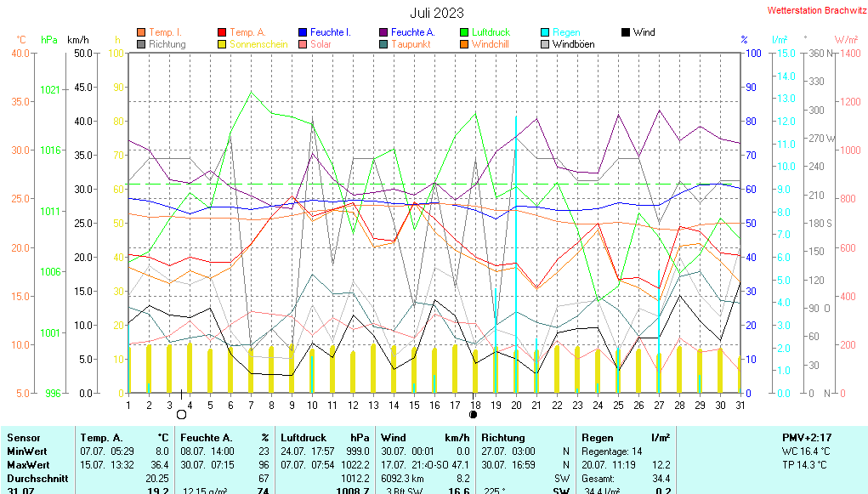Click the day '31' label on the x-axis
Image resolution: width=868 pixels, height=494 pixels.
(740, 406)
